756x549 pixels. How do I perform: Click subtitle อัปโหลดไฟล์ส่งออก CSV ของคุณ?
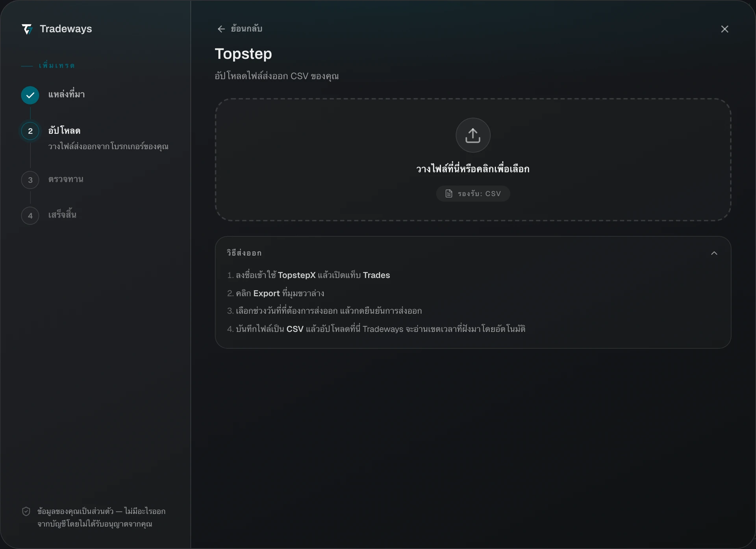tap(277, 76)
